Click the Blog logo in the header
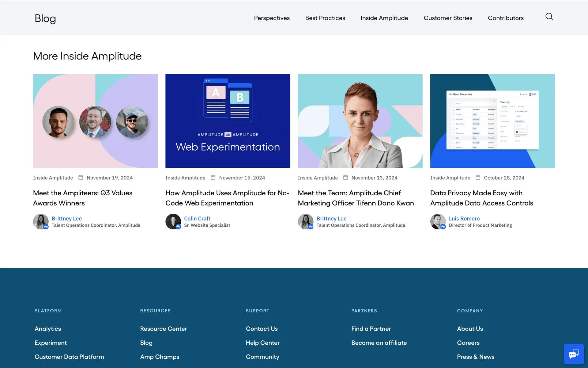This screenshot has height=368, width=588. (45, 18)
